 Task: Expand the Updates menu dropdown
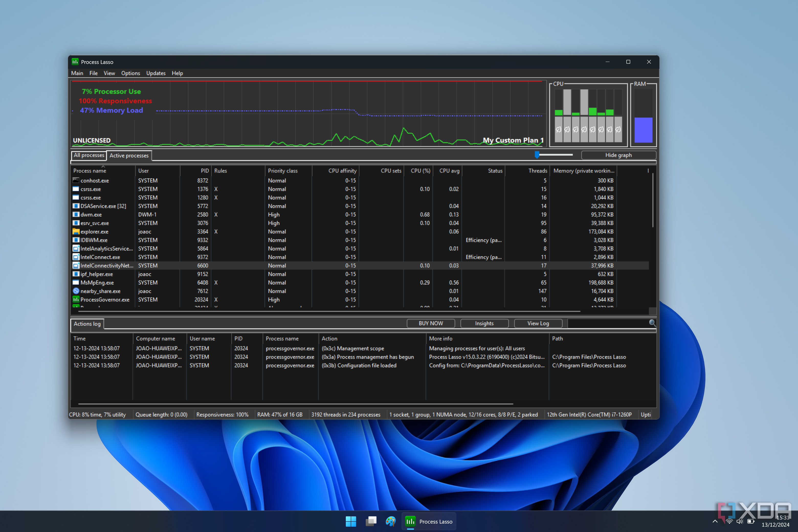tap(156, 73)
